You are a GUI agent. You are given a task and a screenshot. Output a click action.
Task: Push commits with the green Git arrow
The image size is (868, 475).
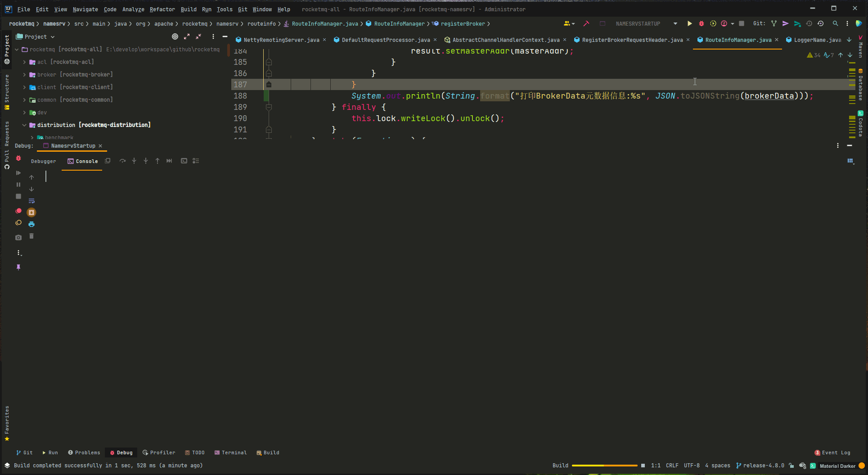(797, 23)
